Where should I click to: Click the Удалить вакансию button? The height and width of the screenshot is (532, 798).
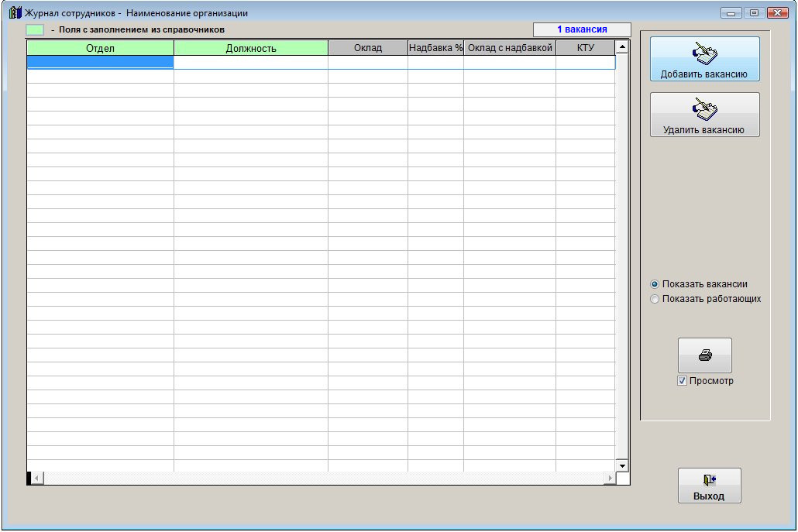[x=704, y=115]
